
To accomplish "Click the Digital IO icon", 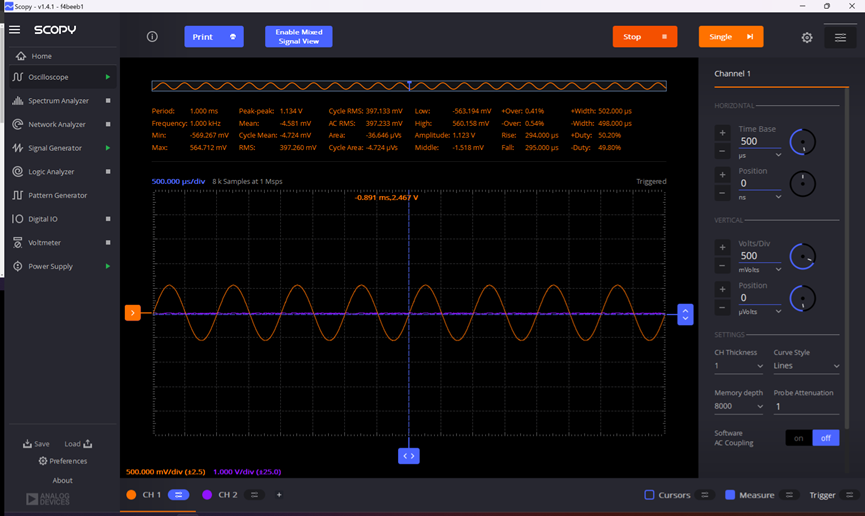I will 18,219.
